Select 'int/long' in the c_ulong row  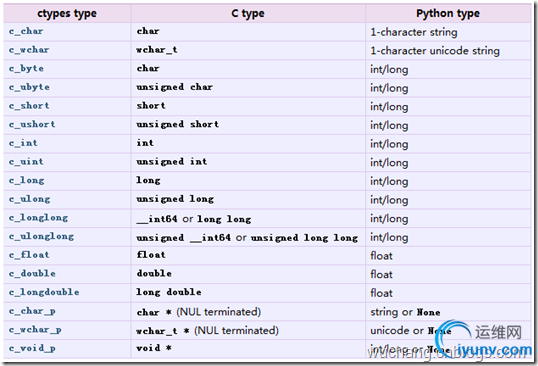[389, 200]
